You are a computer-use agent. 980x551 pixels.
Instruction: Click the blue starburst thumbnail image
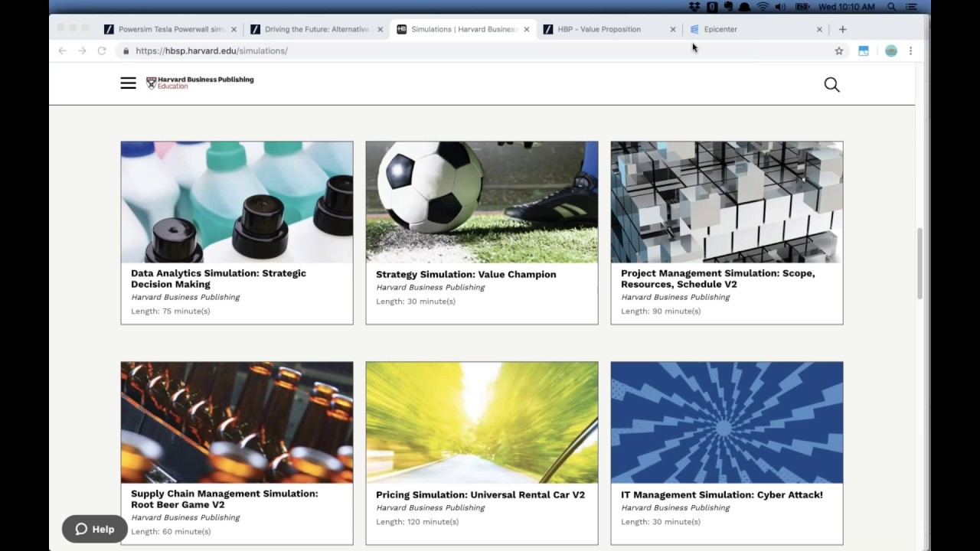727,422
